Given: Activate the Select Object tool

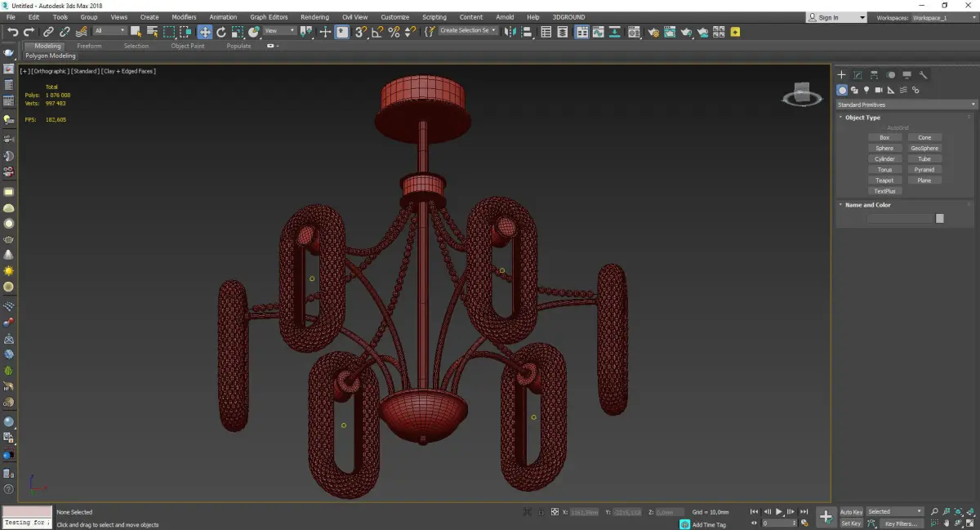Looking at the screenshot, I should (136, 32).
